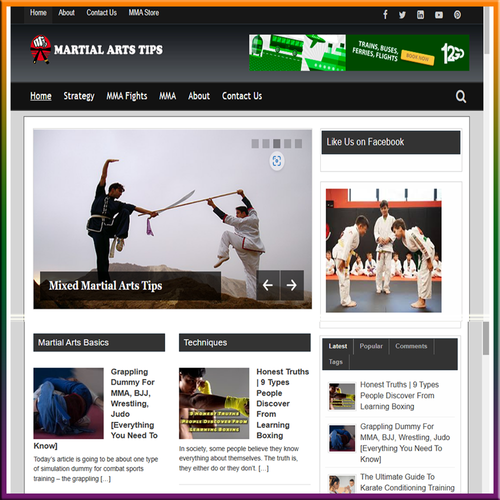Switch to the Popular tab
The height and width of the screenshot is (500, 500).
[x=371, y=346]
